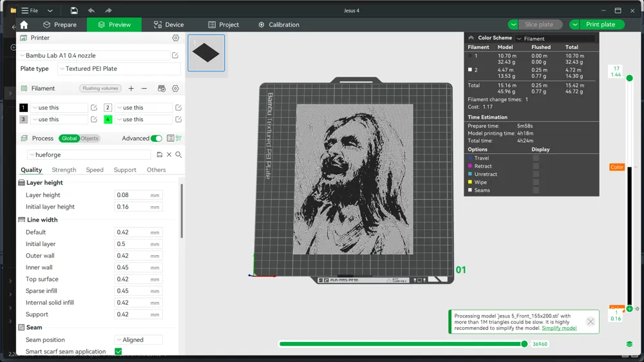
Task: Open layers icon at bottom right
Action: point(629,344)
